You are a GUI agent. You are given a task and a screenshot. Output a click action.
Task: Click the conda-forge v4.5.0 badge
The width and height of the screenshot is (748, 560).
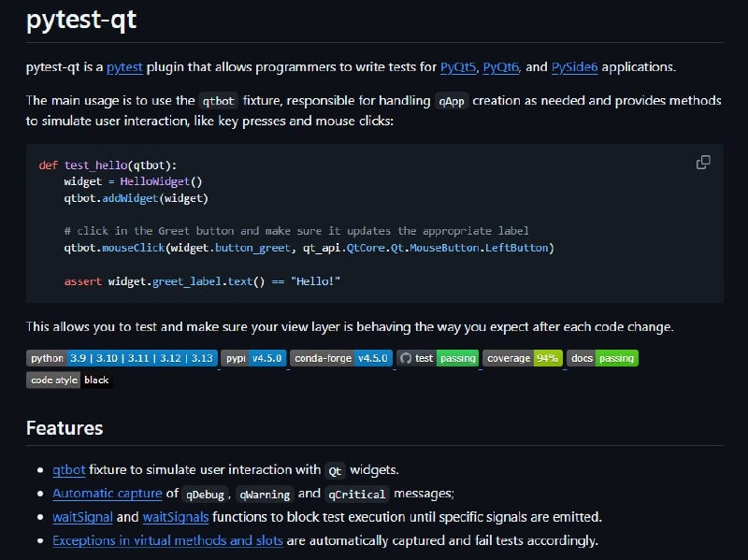click(341, 358)
